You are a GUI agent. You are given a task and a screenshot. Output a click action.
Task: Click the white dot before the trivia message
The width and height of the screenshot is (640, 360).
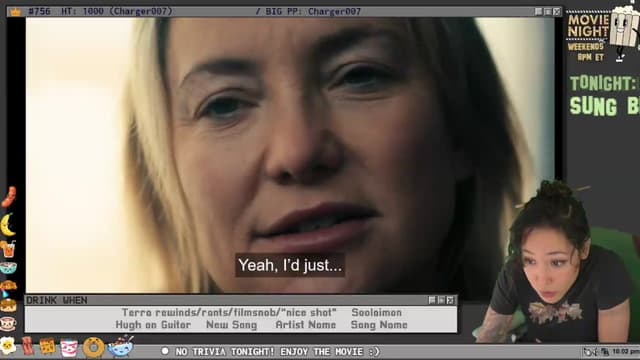coord(165,351)
